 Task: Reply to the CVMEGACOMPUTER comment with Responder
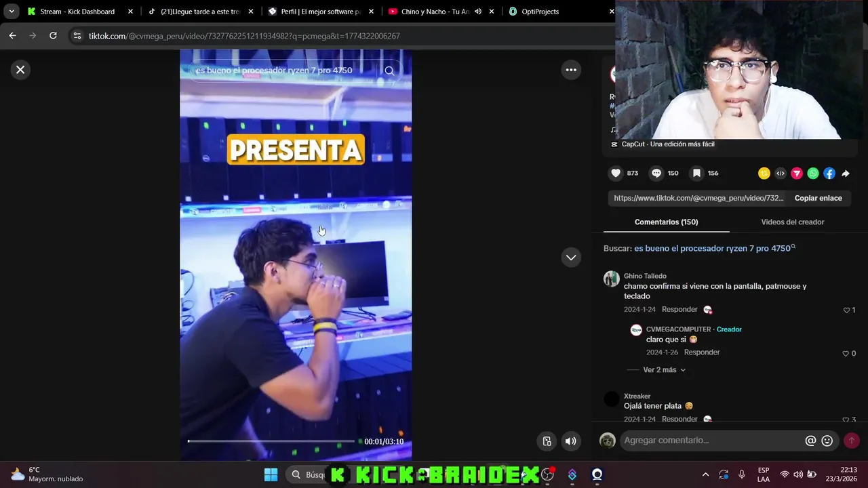pos(702,352)
